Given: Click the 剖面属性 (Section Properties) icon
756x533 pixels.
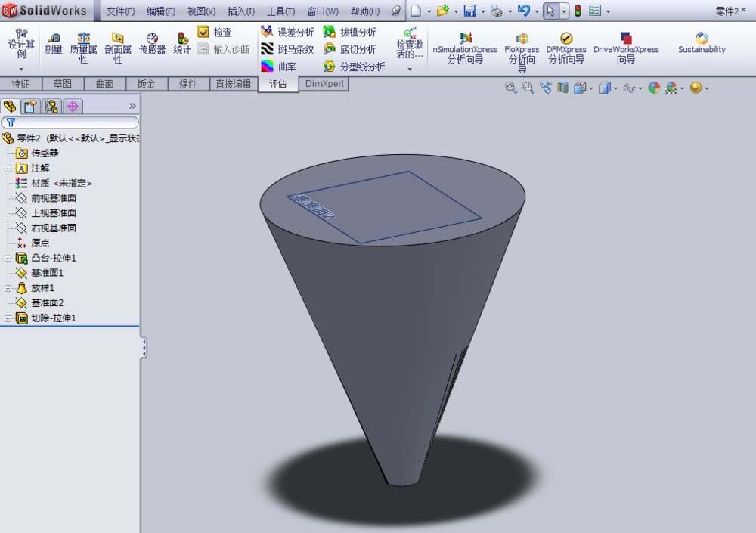Looking at the screenshot, I should pyautogui.click(x=117, y=42).
